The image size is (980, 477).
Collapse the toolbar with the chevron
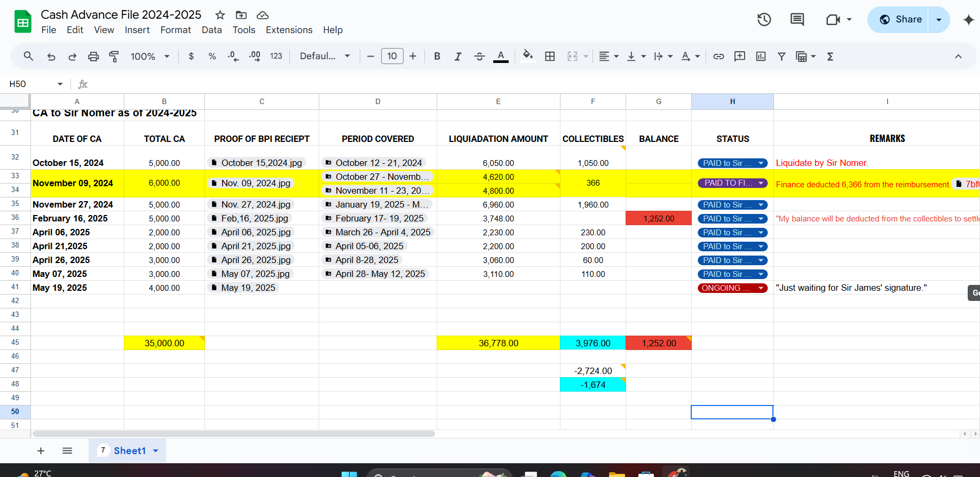[958, 56]
